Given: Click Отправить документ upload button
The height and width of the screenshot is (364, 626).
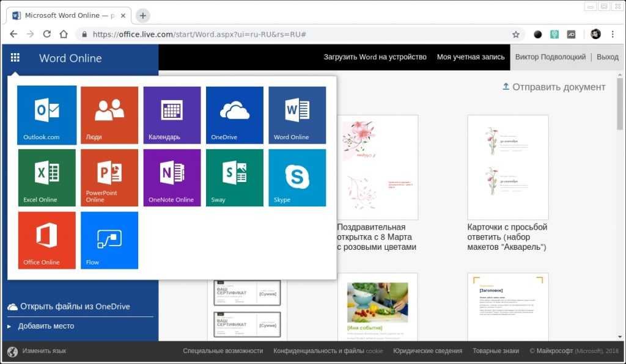Looking at the screenshot, I should (x=554, y=87).
